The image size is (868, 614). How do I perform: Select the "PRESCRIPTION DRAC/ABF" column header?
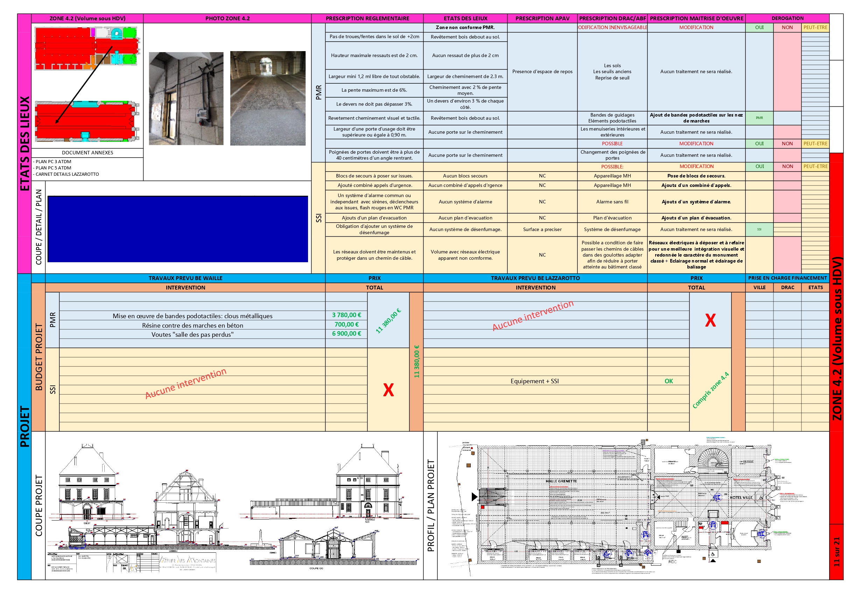[612, 18]
